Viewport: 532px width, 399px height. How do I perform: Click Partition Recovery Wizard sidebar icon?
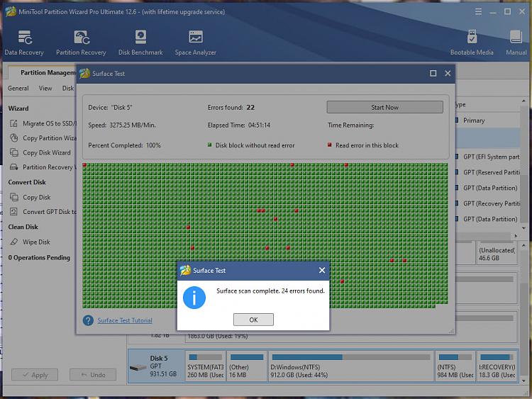[13, 167]
